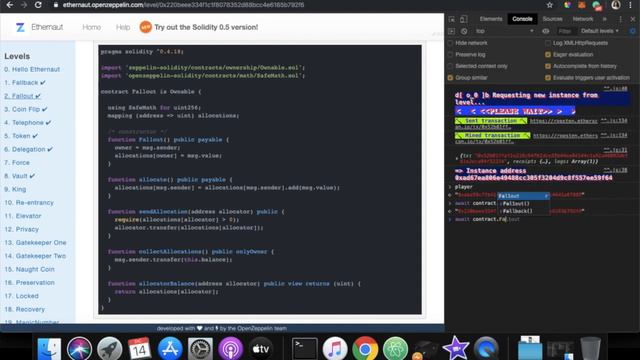The height and width of the screenshot is (360, 640).
Task: Toggle the live expression eye icon
Action: (x=546, y=31)
